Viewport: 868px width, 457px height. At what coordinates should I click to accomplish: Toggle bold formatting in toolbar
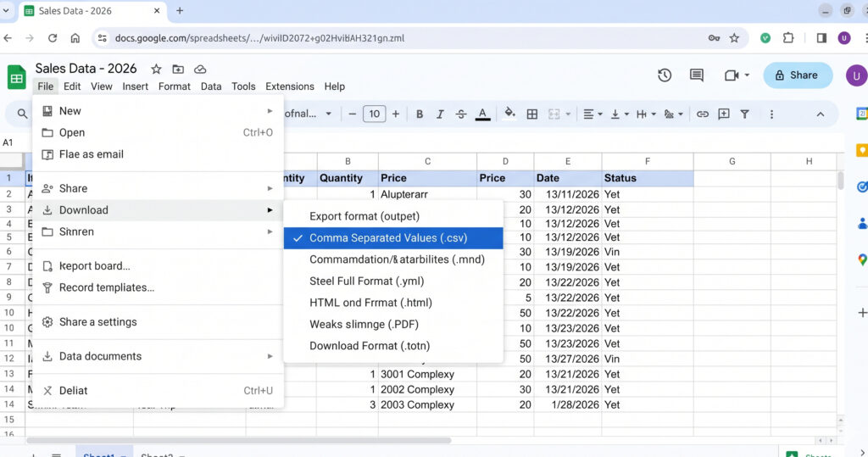click(x=419, y=114)
